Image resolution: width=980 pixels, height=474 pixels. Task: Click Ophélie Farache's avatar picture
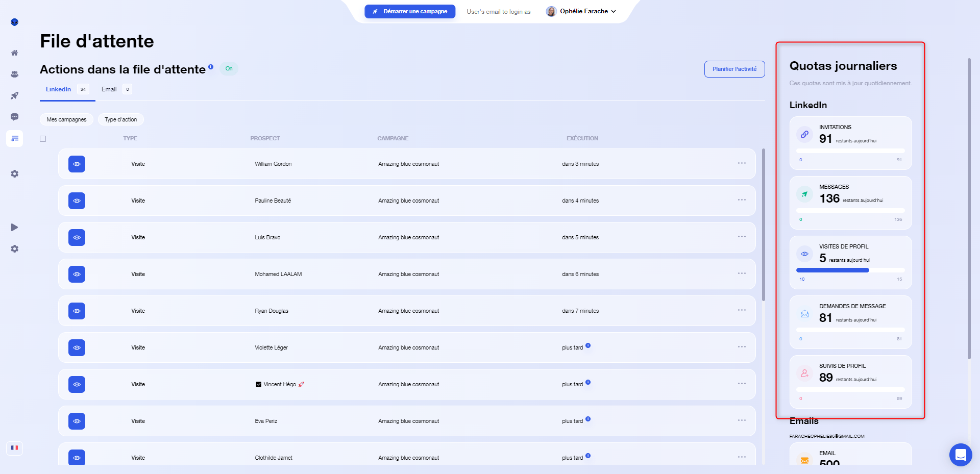click(551, 11)
